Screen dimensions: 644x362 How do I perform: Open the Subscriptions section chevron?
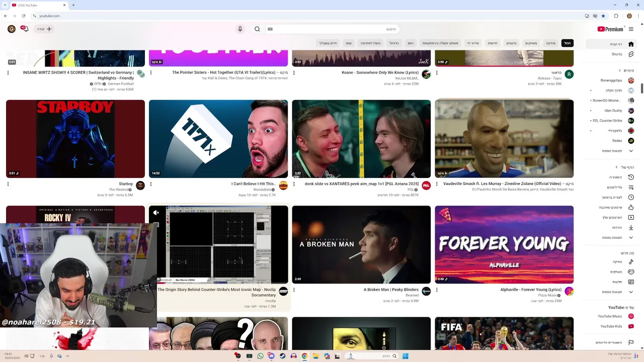pyautogui.click(x=620, y=70)
